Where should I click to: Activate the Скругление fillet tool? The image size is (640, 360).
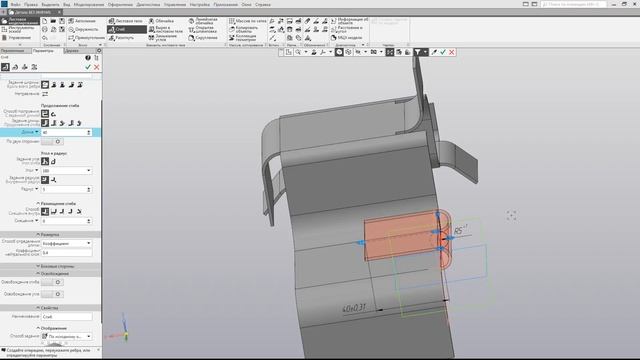[x=203, y=38]
